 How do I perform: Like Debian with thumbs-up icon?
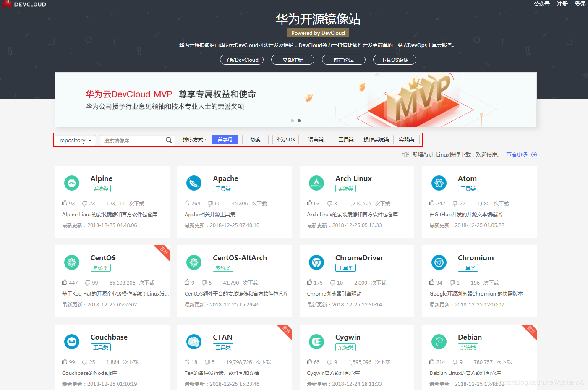[x=432, y=361]
